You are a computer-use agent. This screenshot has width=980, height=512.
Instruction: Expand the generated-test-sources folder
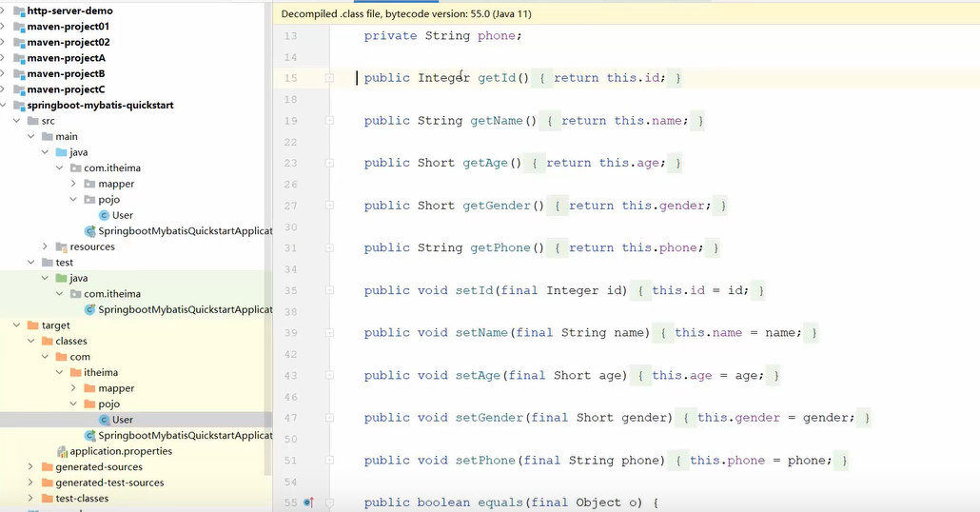pos(31,482)
